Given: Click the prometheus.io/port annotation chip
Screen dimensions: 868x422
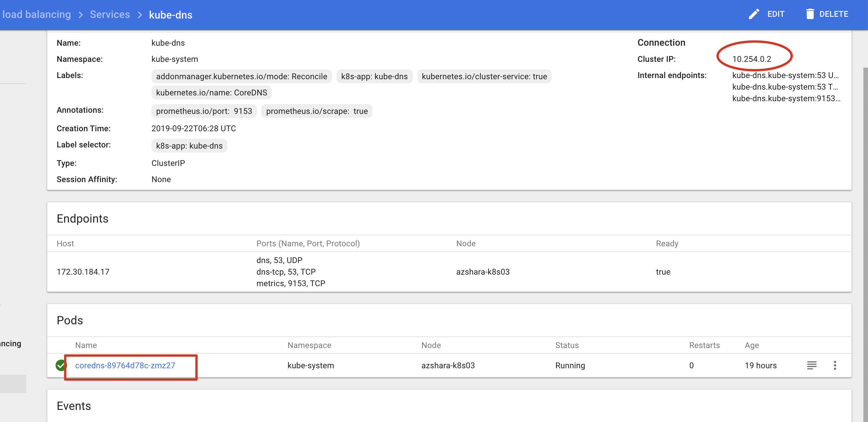Looking at the screenshot, I should pyautogui.click(x=204, y=111).
